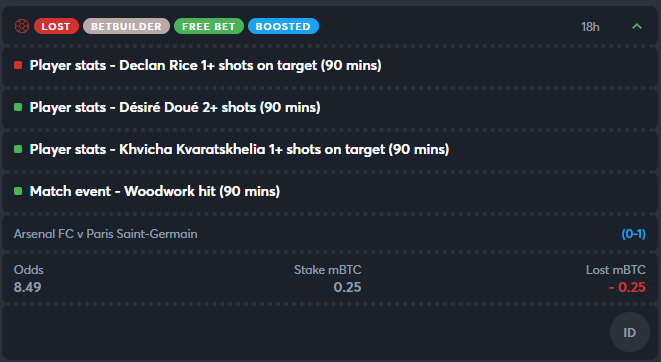The width and height of the screenshot is (661, 362).
Task: Click the red LOST status badge
Action: [56, 26]
